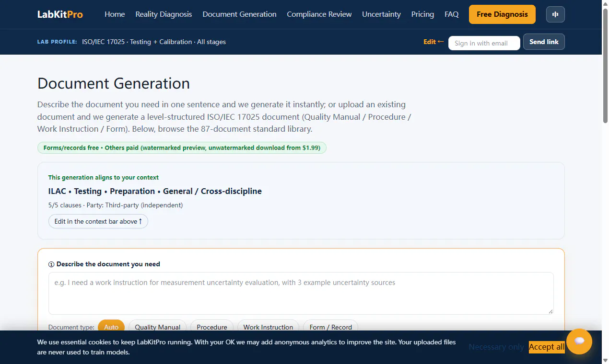The width and height of the screenshot is (609, 364).
Task: Focus the document description text area
Action: pos(301,294)
